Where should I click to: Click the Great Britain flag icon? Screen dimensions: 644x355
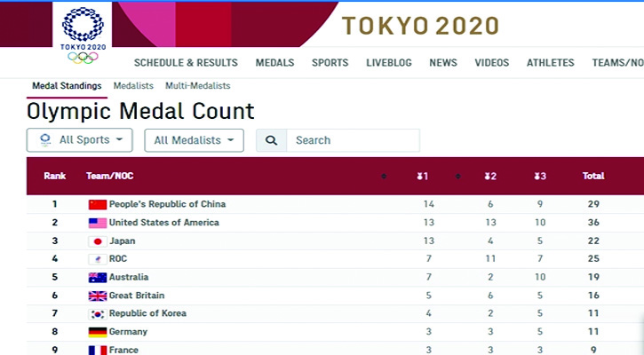pyautogui.click(x=98, y=296)
